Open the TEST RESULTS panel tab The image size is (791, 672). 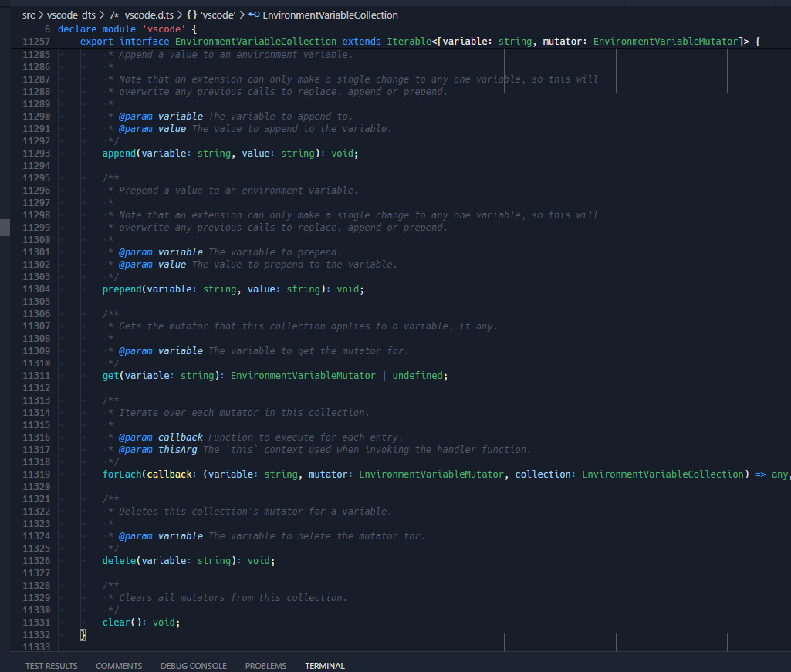[51, 665]
